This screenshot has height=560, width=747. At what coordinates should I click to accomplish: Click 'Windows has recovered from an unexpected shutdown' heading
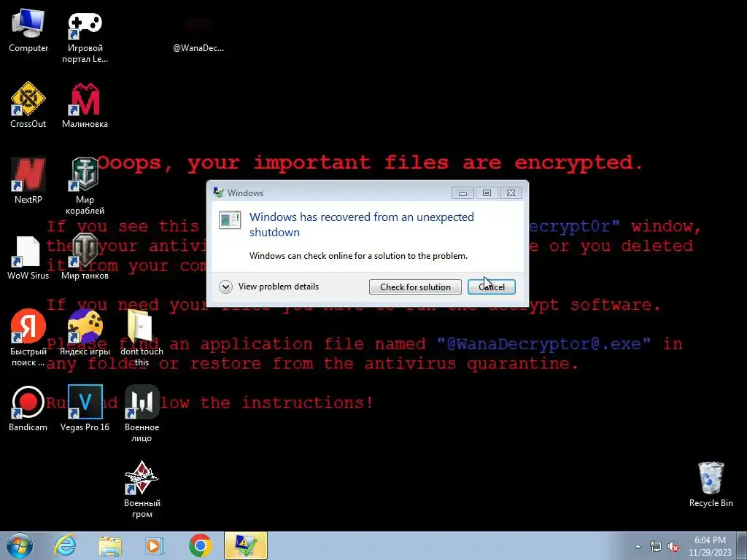[362, 225]
